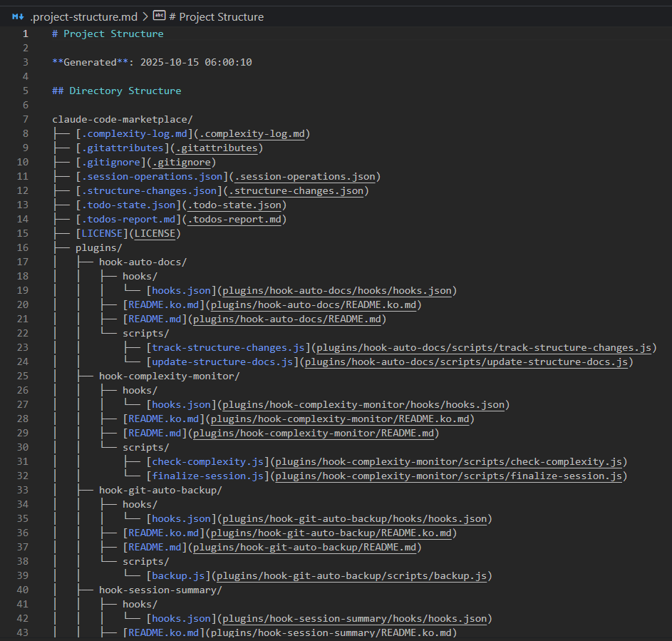Click the '## Directory Structure' heading

(x=117, y=91)
